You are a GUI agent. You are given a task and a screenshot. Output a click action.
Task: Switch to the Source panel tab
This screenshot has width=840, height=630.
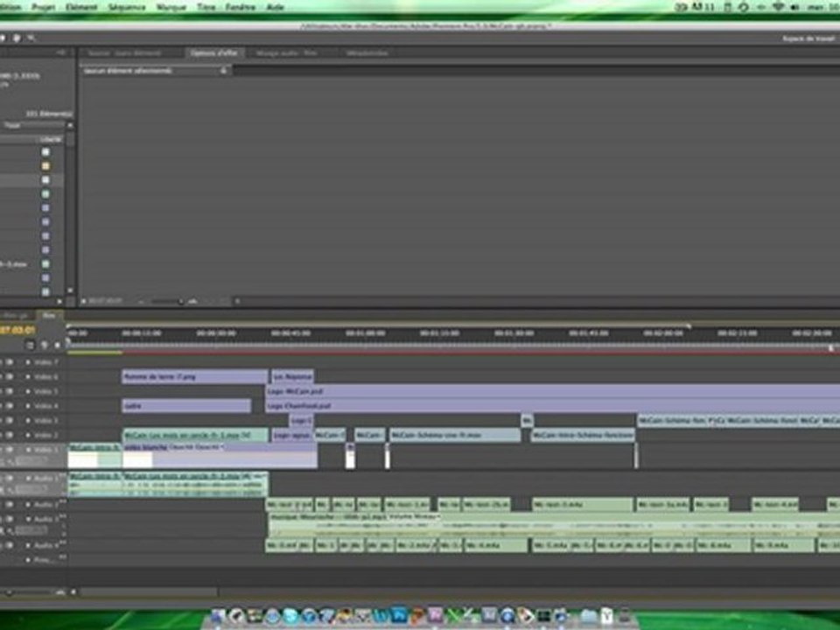pos(124,53)
